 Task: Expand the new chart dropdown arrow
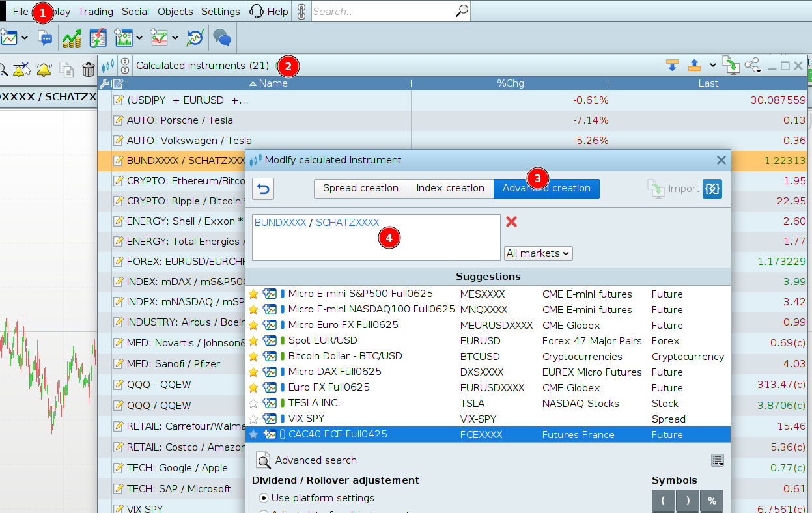pyautogui.click(x=25, y=38)
